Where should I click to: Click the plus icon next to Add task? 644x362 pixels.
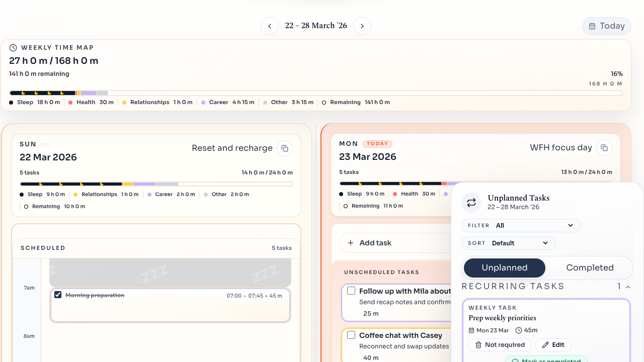coord(351,243)
